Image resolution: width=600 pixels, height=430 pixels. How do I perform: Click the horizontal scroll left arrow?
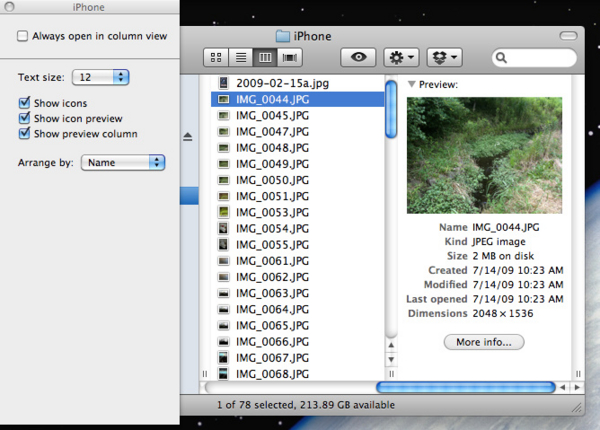562,388
